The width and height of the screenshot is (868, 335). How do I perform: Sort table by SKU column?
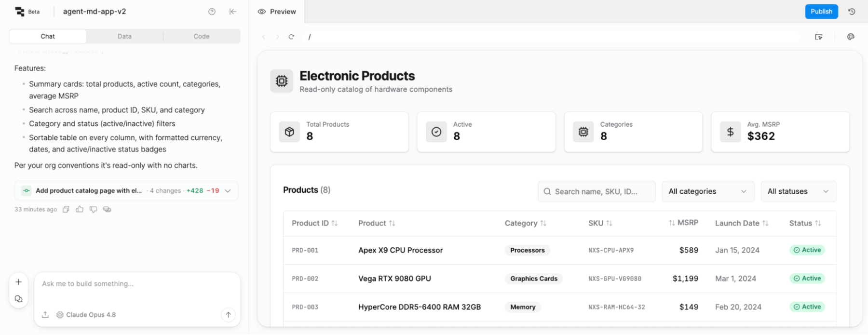600,223
